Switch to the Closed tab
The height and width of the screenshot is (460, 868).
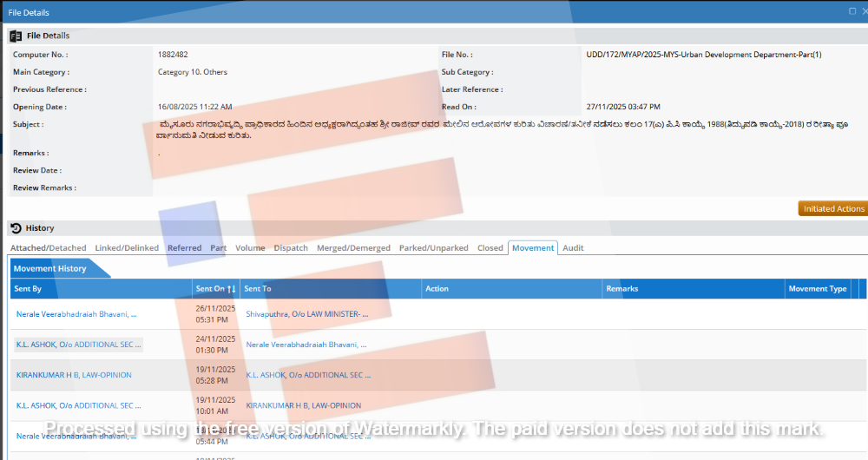click(x=490, y=248)
